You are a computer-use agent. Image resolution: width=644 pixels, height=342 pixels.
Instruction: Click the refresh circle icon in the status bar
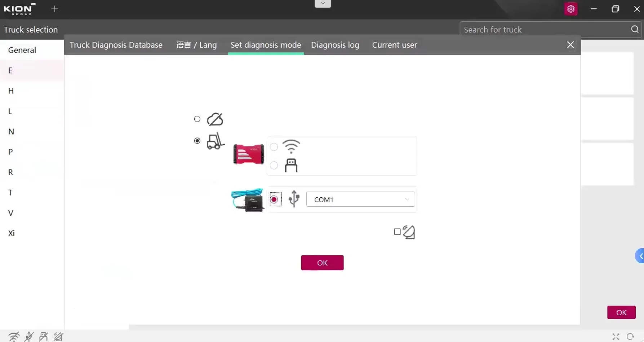(x=630, y=337)
